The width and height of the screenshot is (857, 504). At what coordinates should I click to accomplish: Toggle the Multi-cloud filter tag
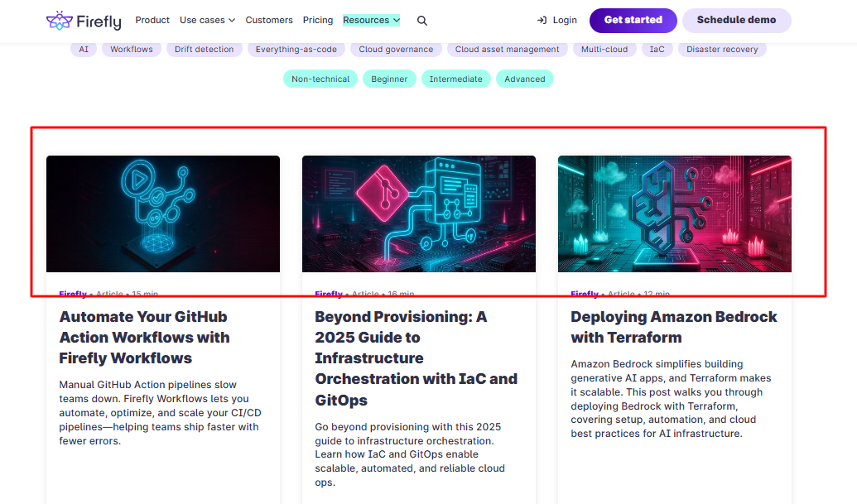click(604, 49)
